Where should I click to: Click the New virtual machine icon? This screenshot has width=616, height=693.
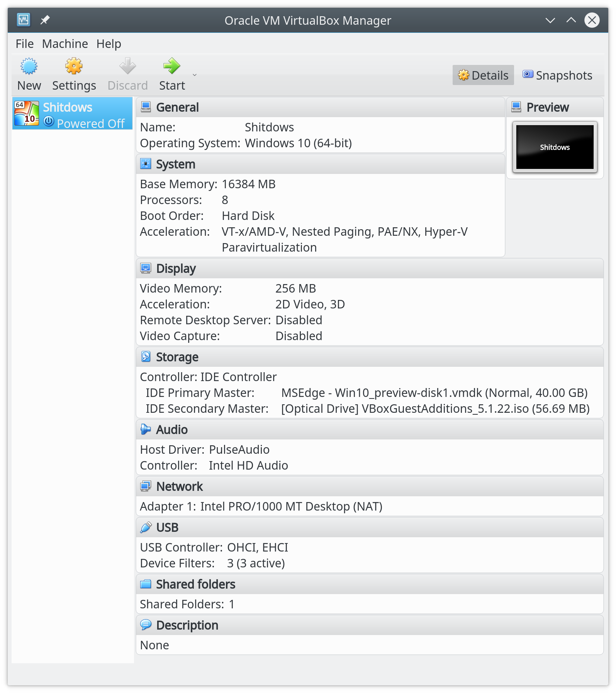pyautogui.click(x=29, y=66)
